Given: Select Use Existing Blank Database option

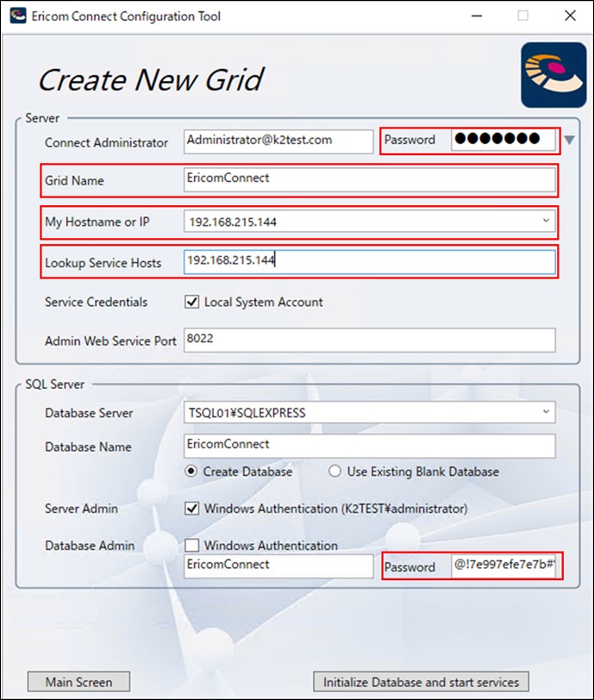Looking at the screenshot, I should [x=335, y=472].
